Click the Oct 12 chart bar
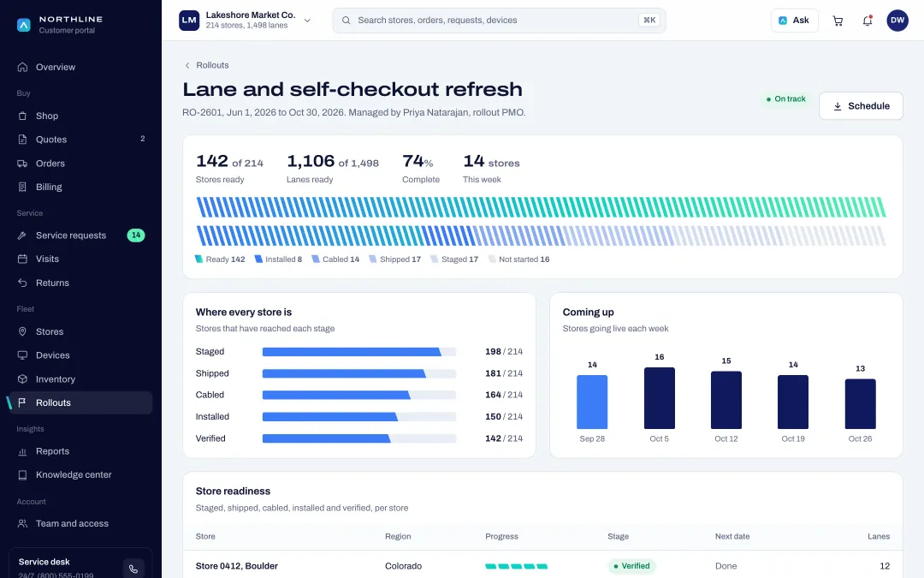The image size is (924, 578). pos(726,400)
